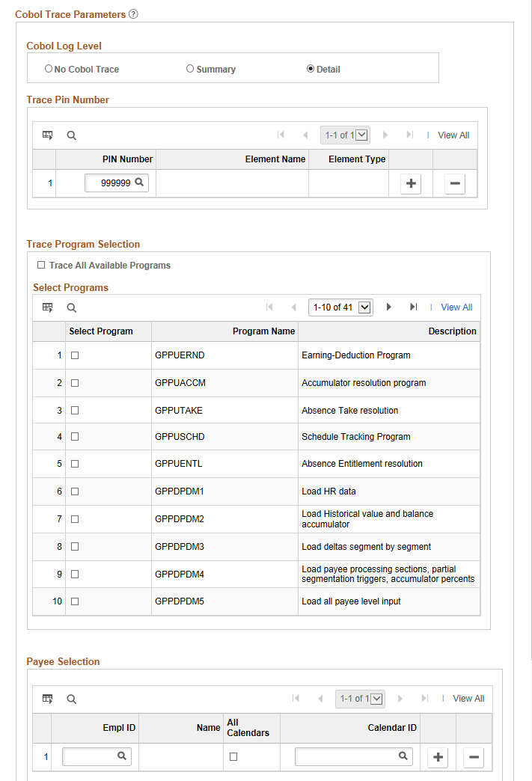Enable Trace All Available Programs
The height and width of the screenshot is (781, 532).
[40, 265]
